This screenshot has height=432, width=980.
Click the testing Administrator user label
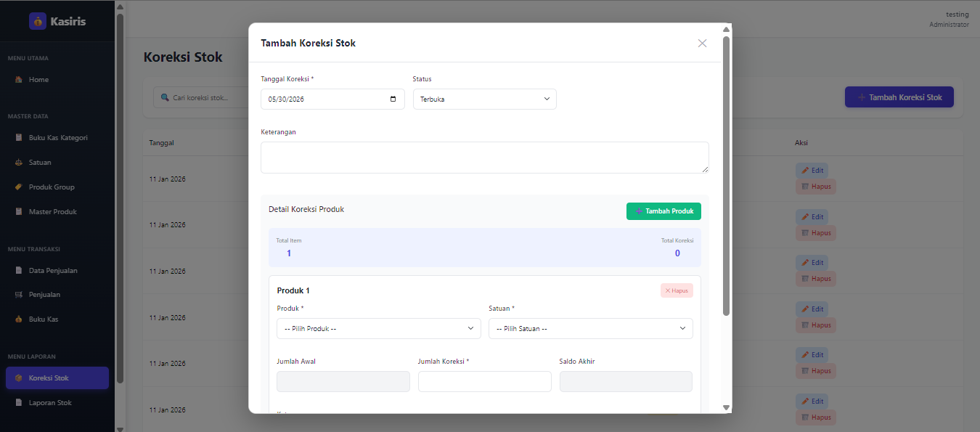click(949, 20)
